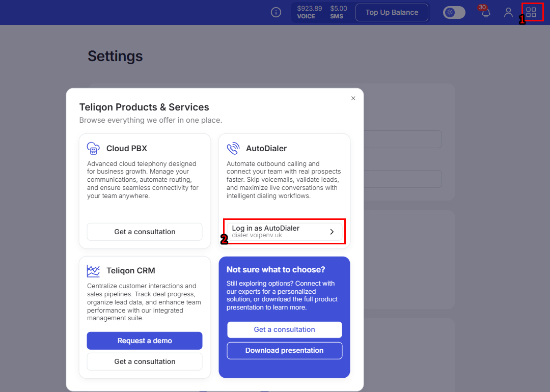The width and height of the screenshot is (550, 392).
Task: Toggle the light/dark theme switch
Action: 454,13
